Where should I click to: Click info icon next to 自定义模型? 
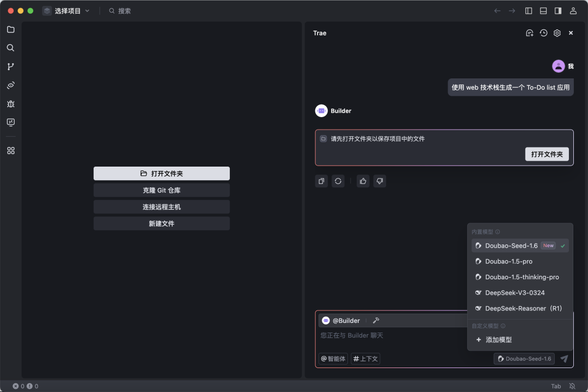[x=503, y=326]
